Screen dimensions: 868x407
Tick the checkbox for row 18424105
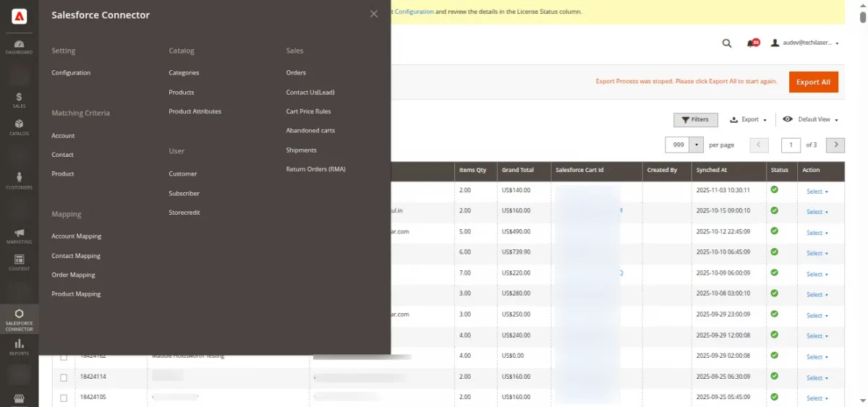pyautogui.click(x=64, y=398)
